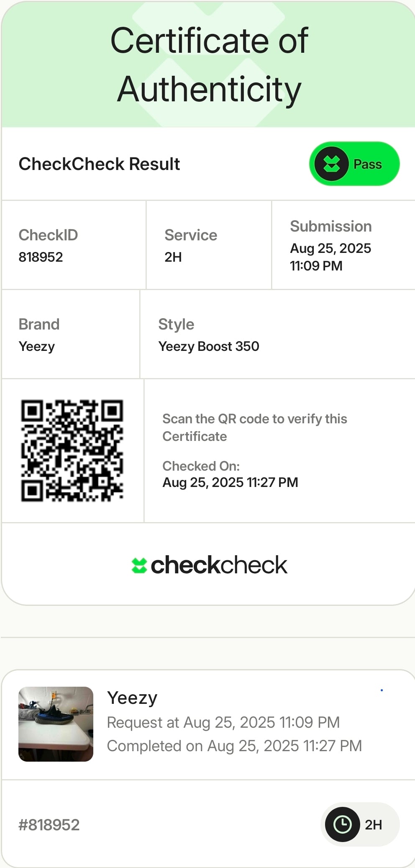
Task: Click the CheckID value 818952
Action: click(x=41, y=257)
